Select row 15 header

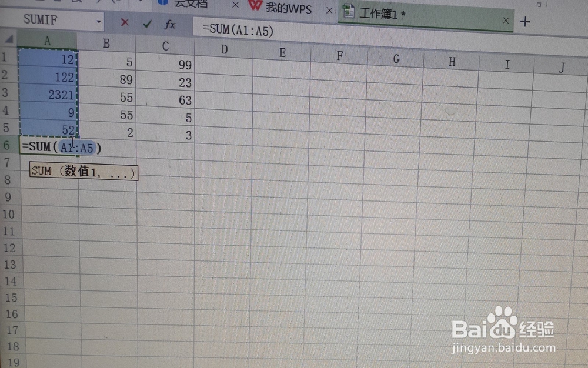pyautogui.click(x=11, y=297)
